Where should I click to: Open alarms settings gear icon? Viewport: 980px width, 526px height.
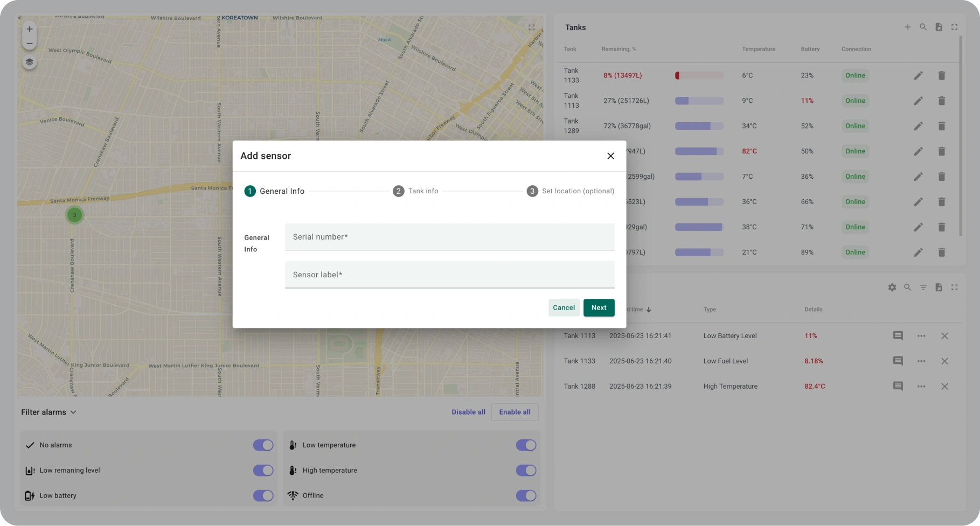pyautogui.click(x=892, y=287)
